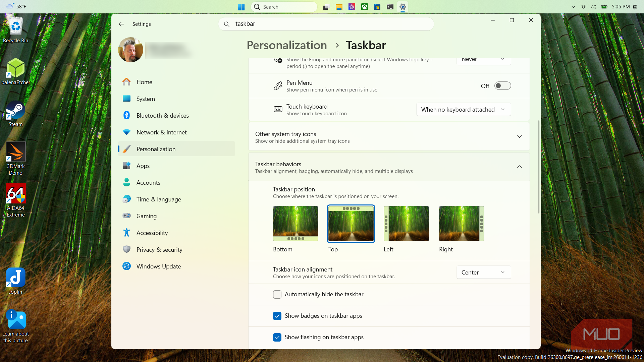Select the Joplin desktop shortcut
The image size is (644, 362).
[16, 281]
